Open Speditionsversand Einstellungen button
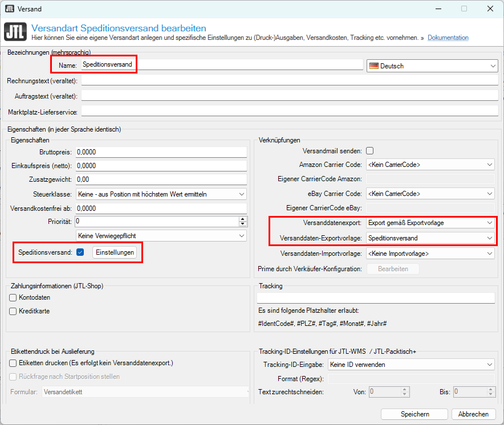The height and width of the screenshot is (425, 504). tap(115, 252)
